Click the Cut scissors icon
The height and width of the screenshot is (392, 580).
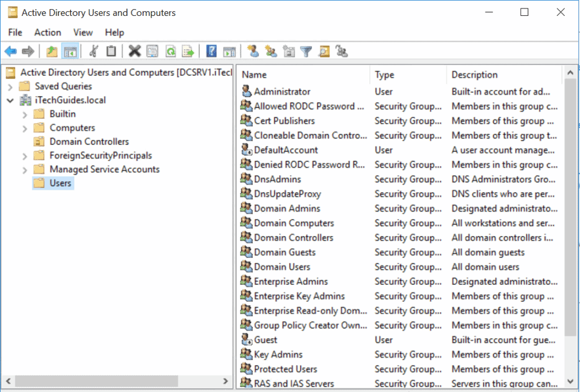tap(93, 52)
